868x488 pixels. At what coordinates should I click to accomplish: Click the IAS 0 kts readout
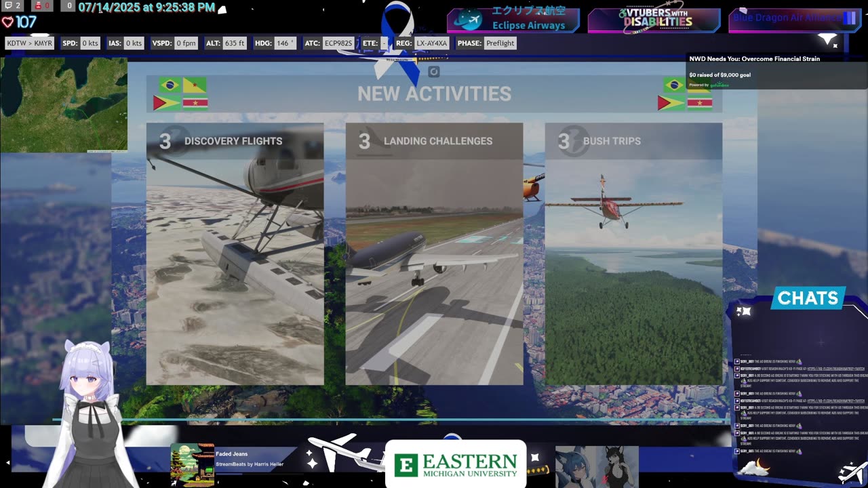point(126,43)
